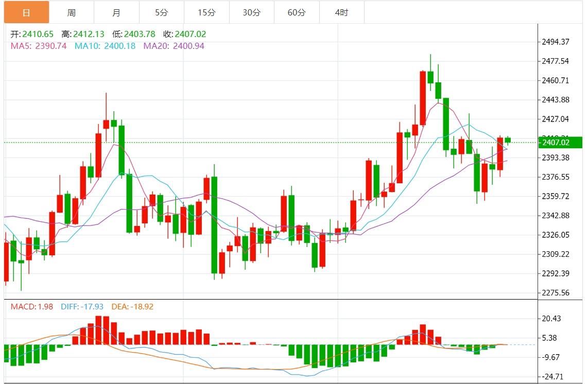588x384 pixels.
Task: Click the MACD value label 1.98
Action: coord(30,307)
